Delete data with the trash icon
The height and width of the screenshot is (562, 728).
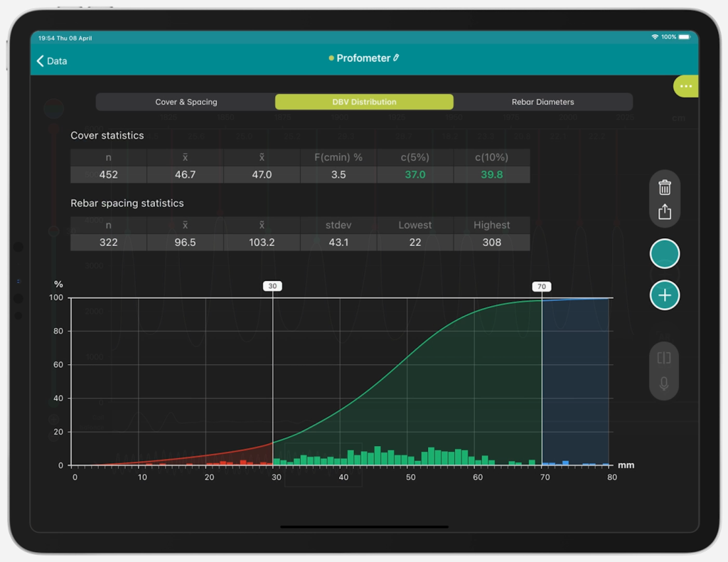click(665, 187)
